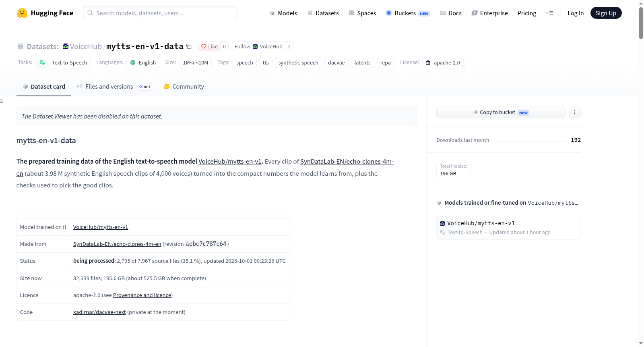
Task: Select the latents tag
Action: [x=363, y=62]
